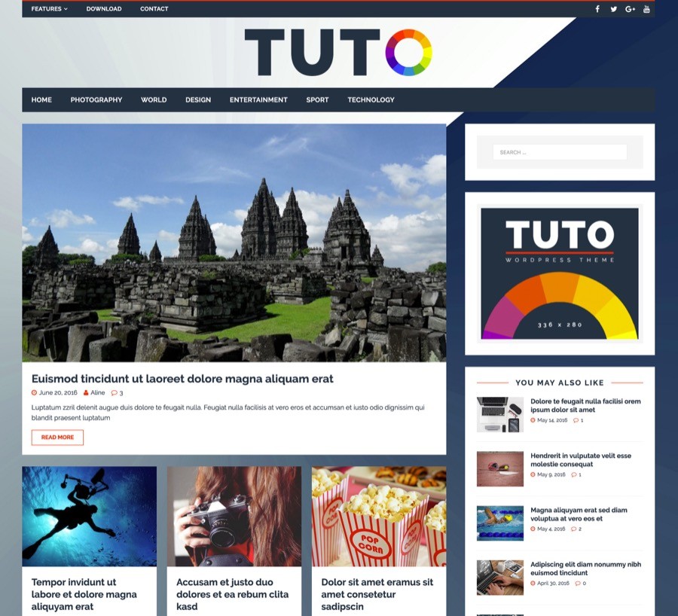Open the Technology category
Screen dimensions: 678x616
[x=371, y=100]
